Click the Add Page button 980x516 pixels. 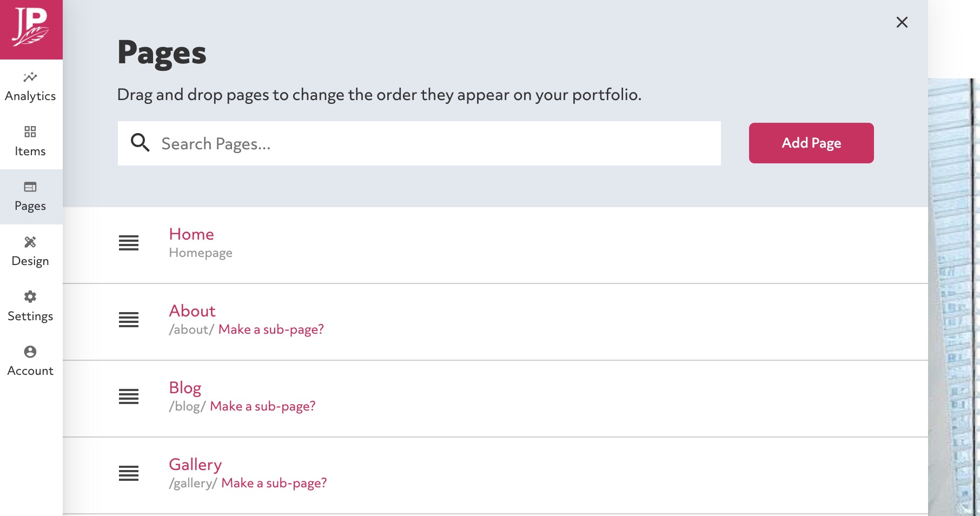pos(811,143)
